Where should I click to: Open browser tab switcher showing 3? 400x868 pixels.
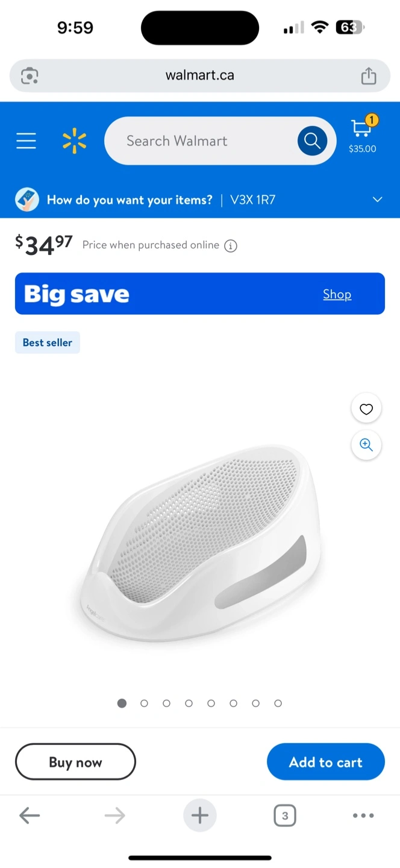tap(285, 816)
